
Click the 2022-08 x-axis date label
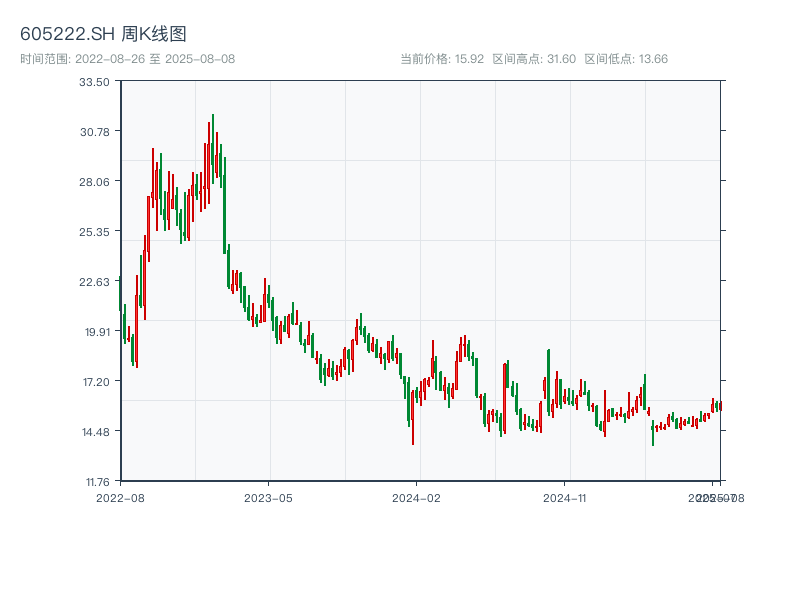tap(120, 497)
